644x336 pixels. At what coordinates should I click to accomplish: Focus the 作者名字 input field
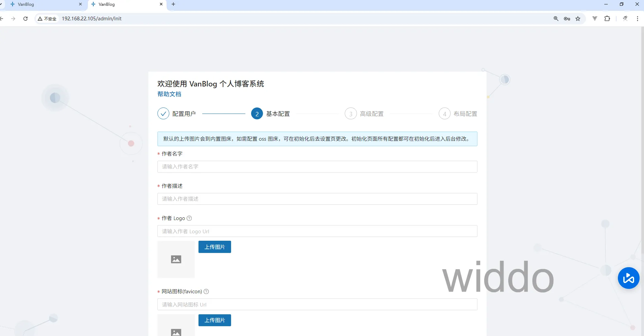317,167
